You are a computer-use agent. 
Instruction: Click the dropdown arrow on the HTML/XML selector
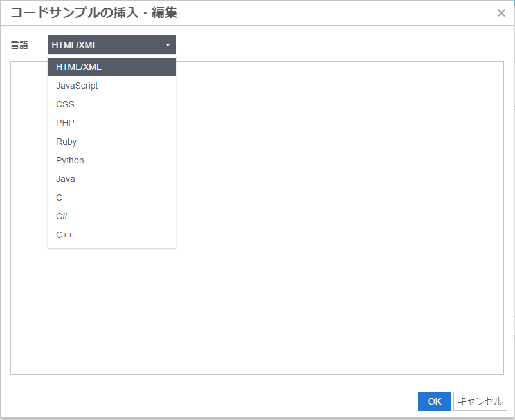(168, 44)
